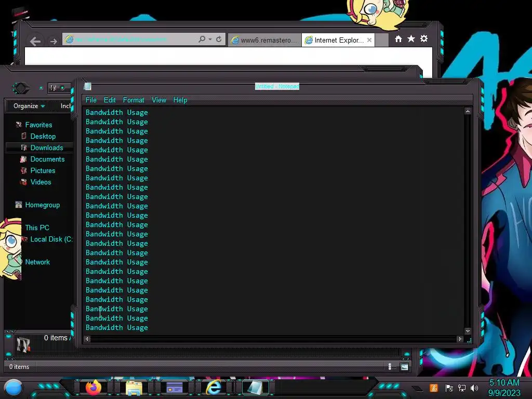Click the 0 items status text
The image size is (532, 399).
[19, 367]
